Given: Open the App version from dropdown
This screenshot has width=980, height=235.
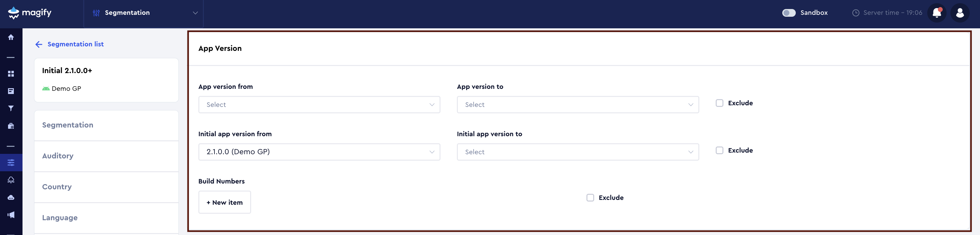Looking at the screenshot, I should (x=319, y=104).
